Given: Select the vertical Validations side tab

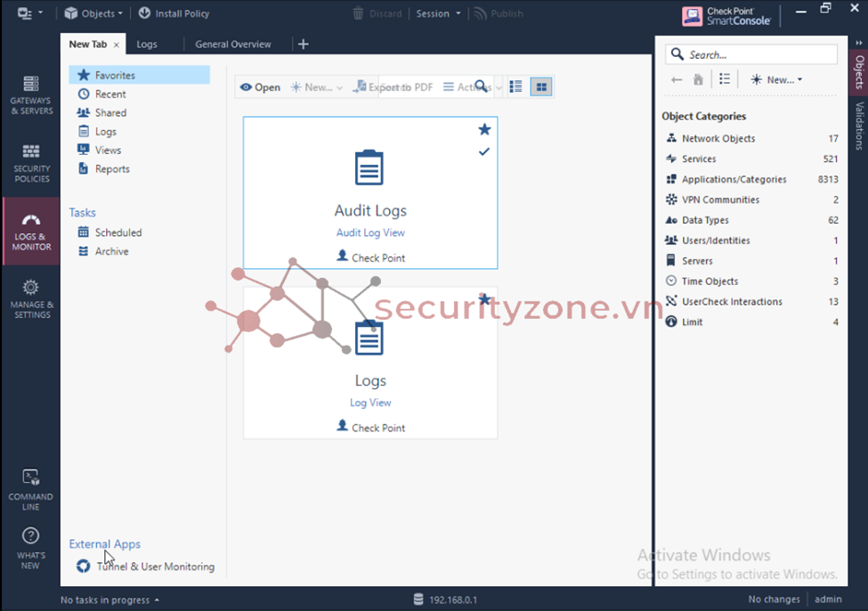Looking at the screenshot, I should (x=859, y=126).
